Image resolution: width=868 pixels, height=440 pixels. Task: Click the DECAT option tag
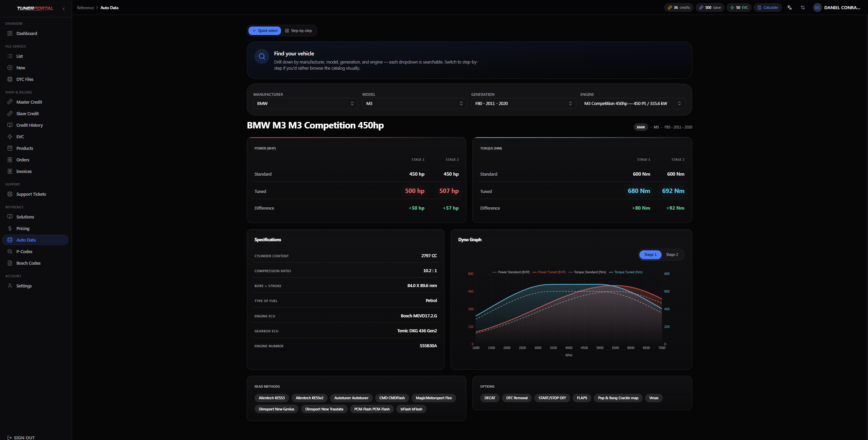click(490, 398)
